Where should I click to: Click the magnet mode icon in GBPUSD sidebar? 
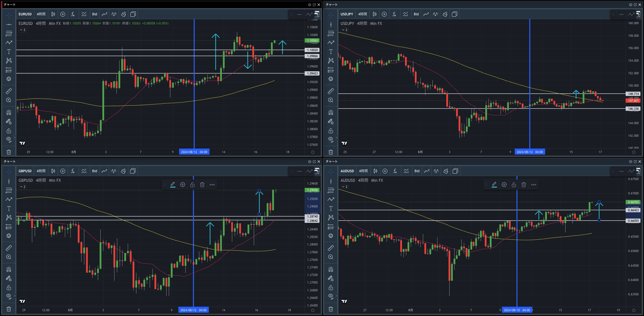click(9, 269)
